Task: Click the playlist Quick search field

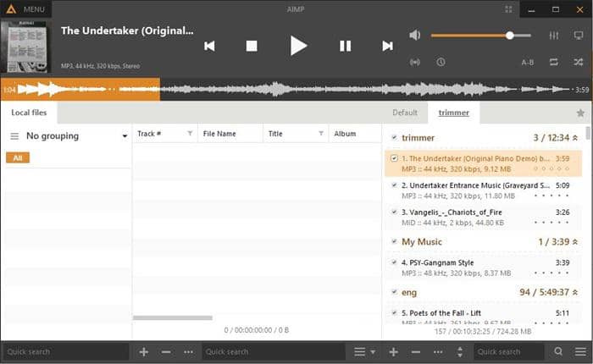Action: click(x=508, y=352)
